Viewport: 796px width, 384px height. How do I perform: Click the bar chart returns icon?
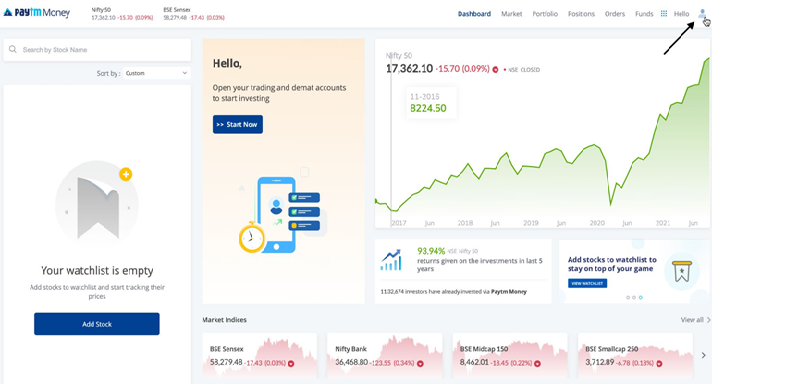pos(390,260)
